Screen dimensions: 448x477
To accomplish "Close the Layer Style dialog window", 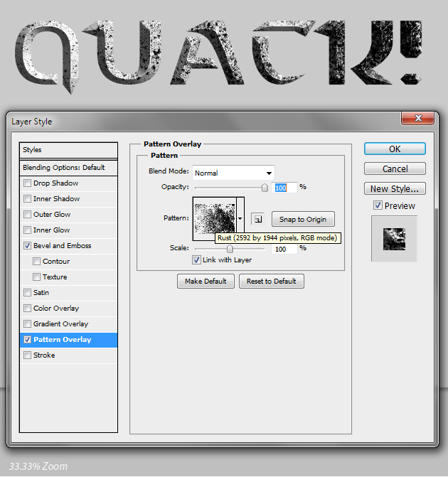I will click(417, 119).
